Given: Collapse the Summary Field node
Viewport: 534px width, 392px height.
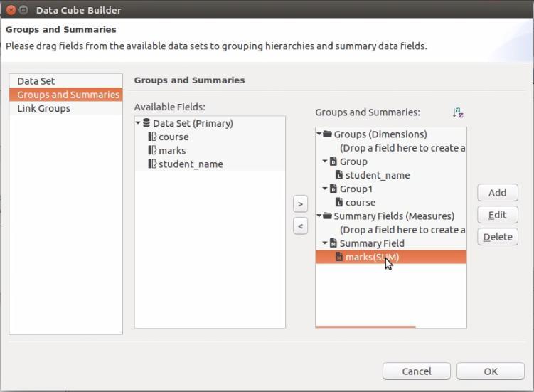Looking at the screenshot, I should (325, 243).
